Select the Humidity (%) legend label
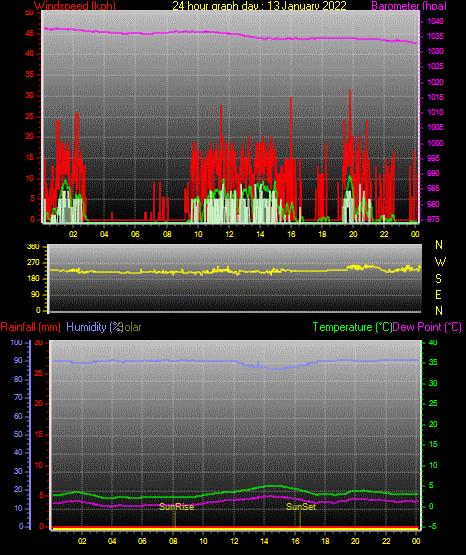The image size is (466, 555). pos(94,327)
